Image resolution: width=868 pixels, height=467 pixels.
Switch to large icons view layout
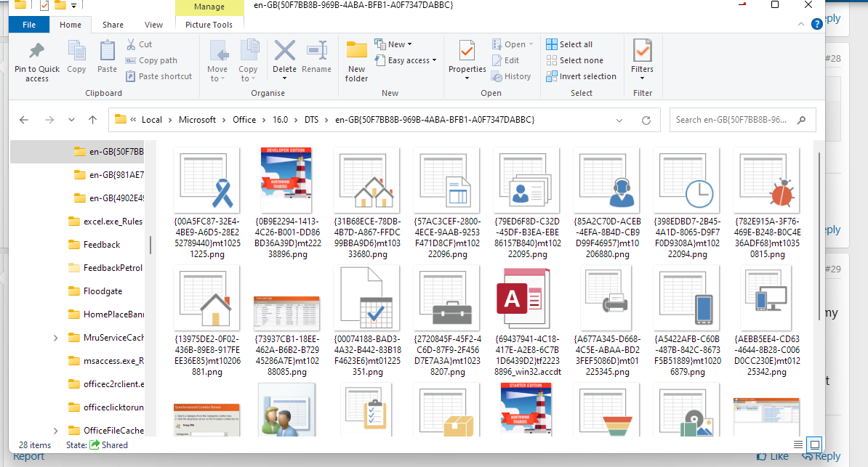[x=814, y=444]
